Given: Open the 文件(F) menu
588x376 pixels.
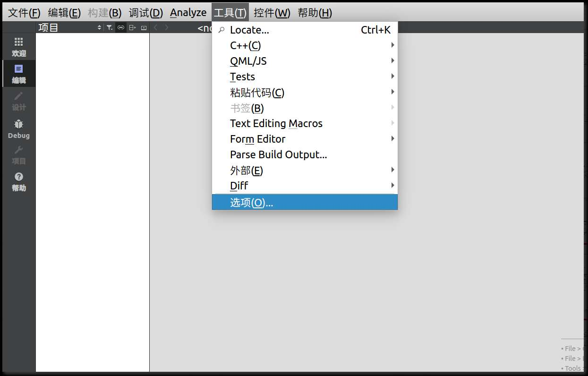Looking at the screenshot, I should (24, 13).
